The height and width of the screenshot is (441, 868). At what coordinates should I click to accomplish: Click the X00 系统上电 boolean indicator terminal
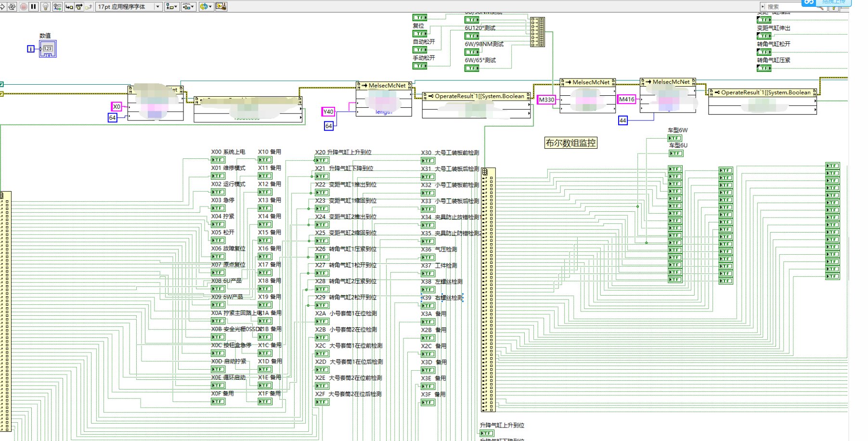pyautogui.click(x=218, y=160)
